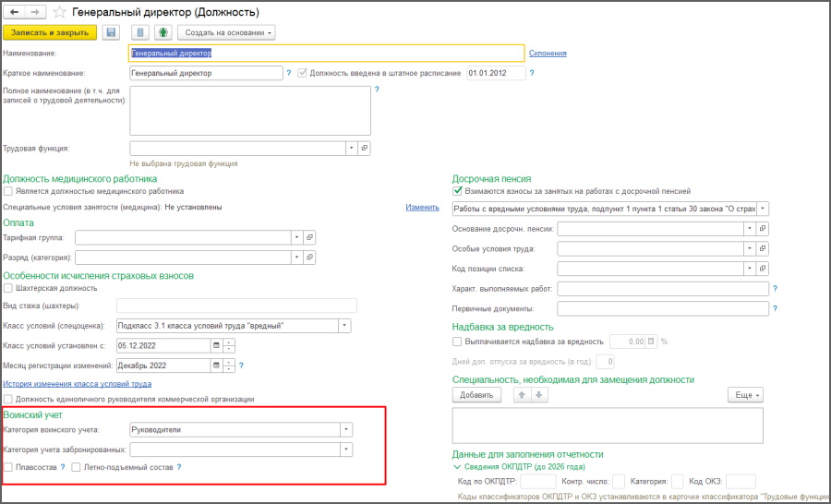This screenshot has width=831, height=504.
Task: Click the back navigation arrow
Action: [15, 12]
